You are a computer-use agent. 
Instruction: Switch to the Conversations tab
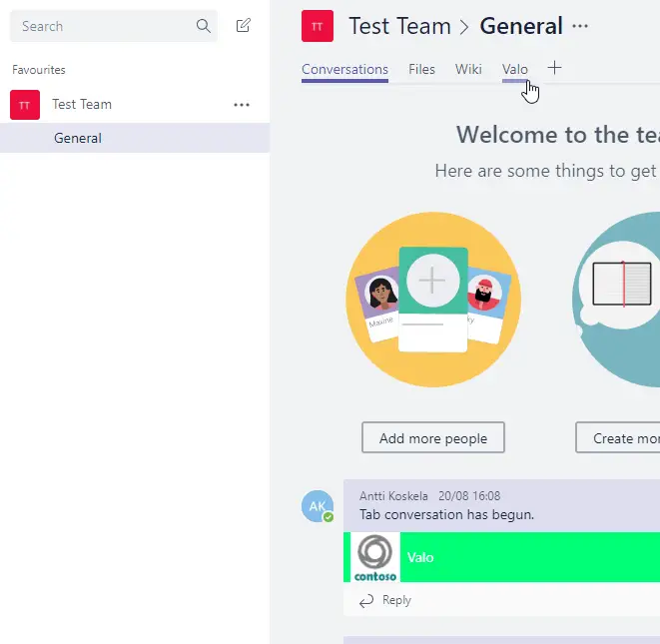coord(344,69)
